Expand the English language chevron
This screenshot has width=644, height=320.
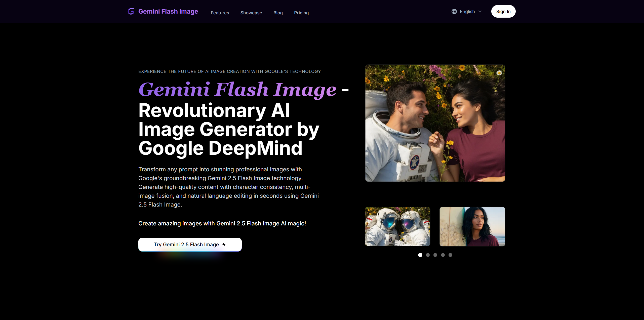(x=480, y=12)
